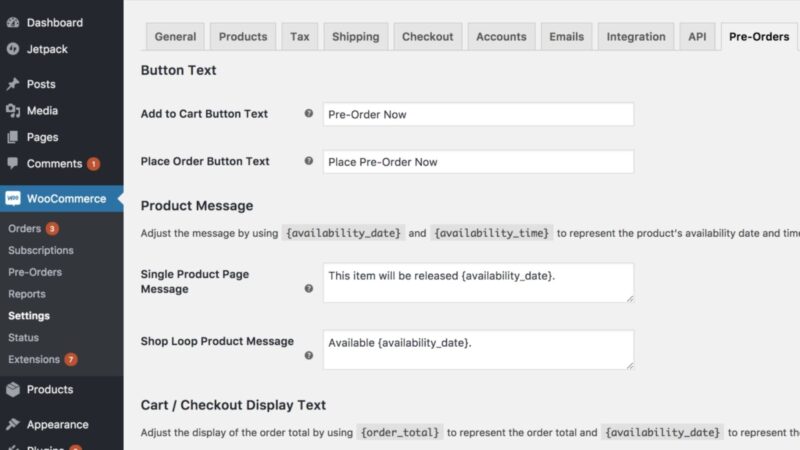Click resize handle of Single Product Message textarea
This screenshot has height=450, width=800.
(x=630, y=298)
